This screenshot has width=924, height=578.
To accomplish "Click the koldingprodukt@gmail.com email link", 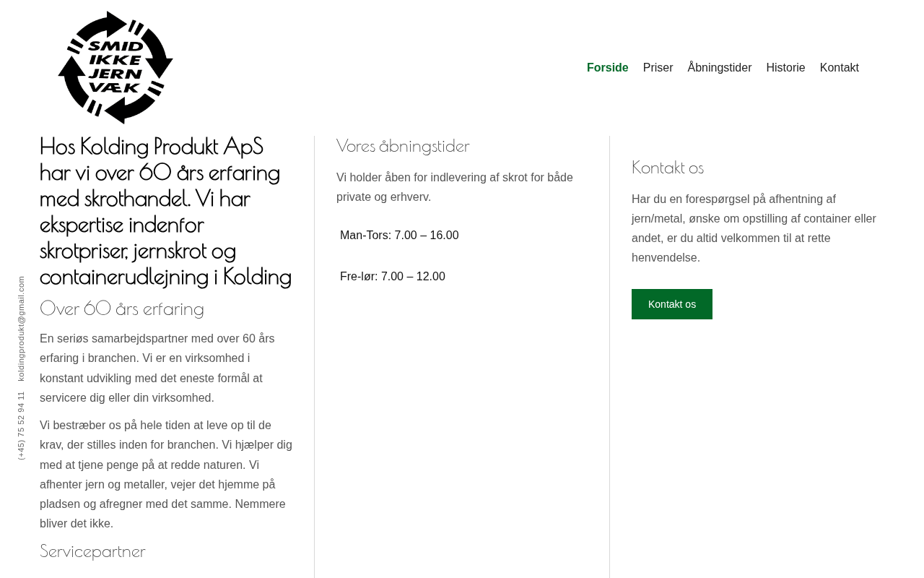I will click(21, 329).
